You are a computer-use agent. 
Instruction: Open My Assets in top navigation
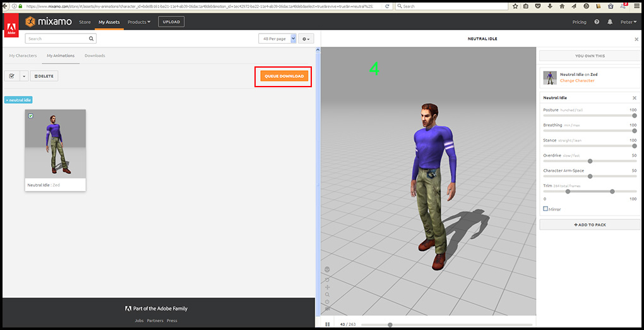coord(109,21)
